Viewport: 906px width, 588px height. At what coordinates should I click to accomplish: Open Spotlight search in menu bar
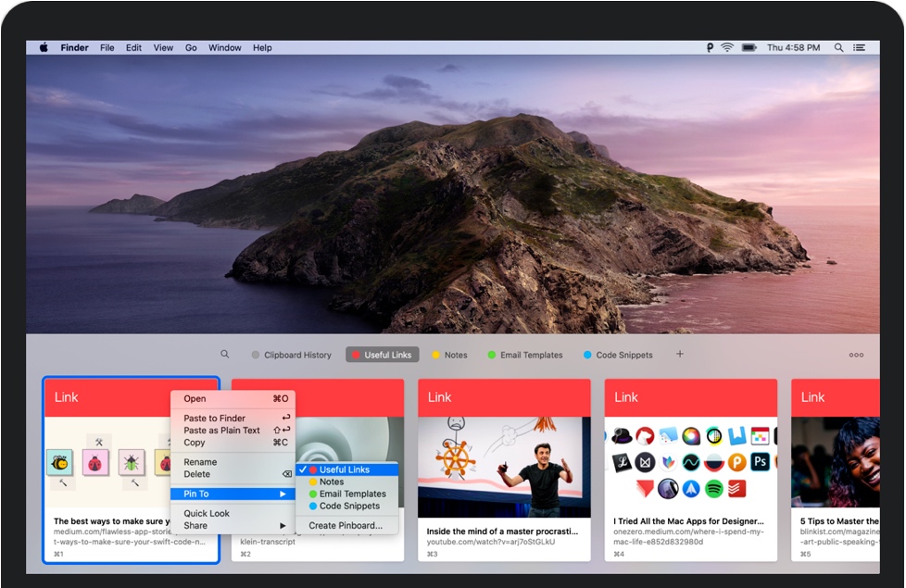point(838,48)
